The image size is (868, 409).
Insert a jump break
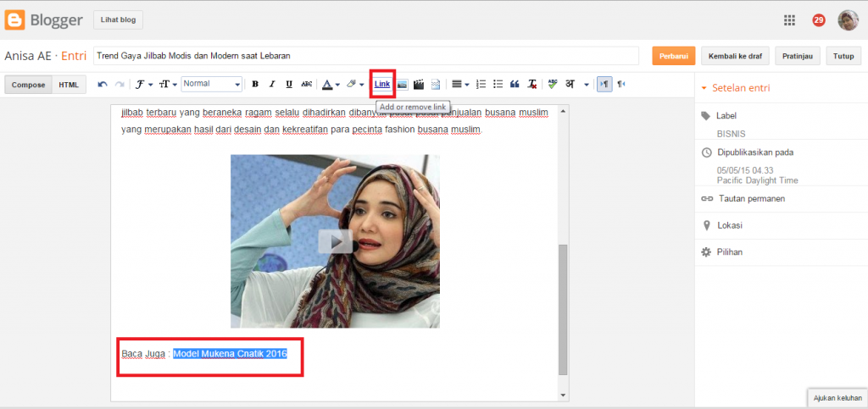[x=436, y=84]
